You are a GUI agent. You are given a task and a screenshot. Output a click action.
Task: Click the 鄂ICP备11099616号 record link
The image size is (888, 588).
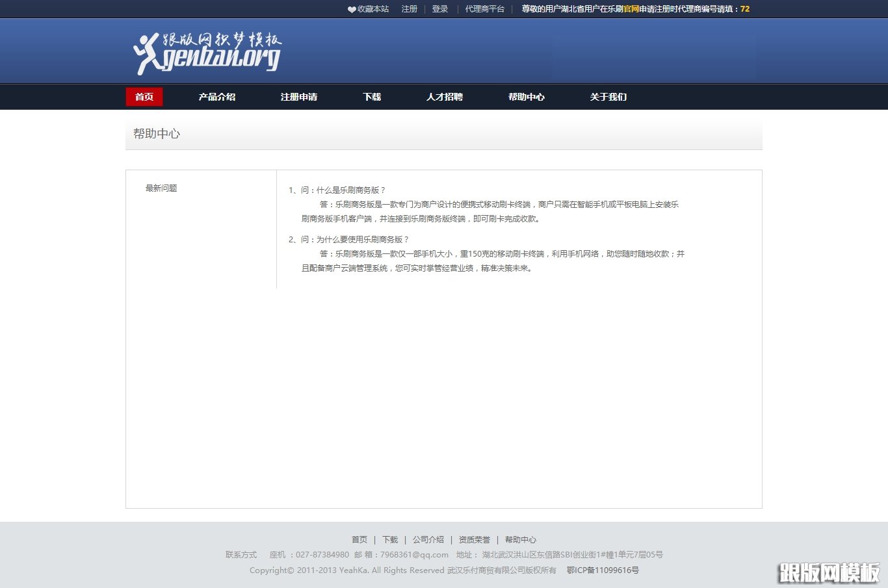pos(602,570)
